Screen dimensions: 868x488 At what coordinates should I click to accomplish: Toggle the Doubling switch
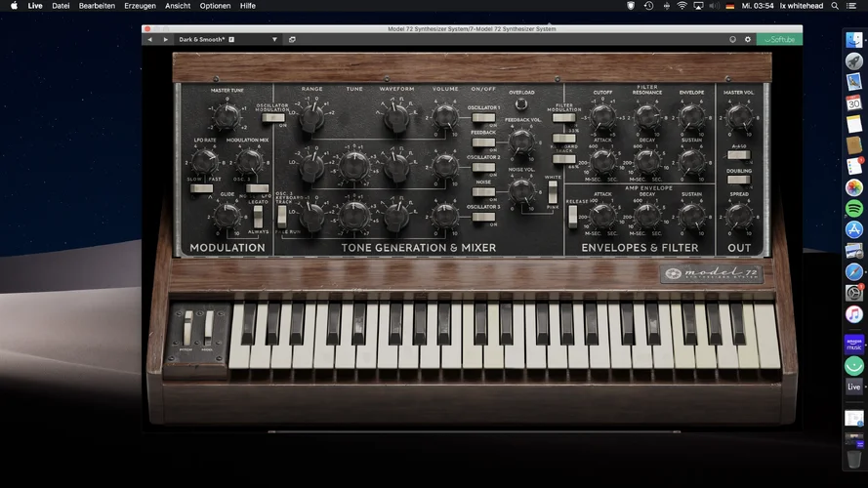(738, 180)
